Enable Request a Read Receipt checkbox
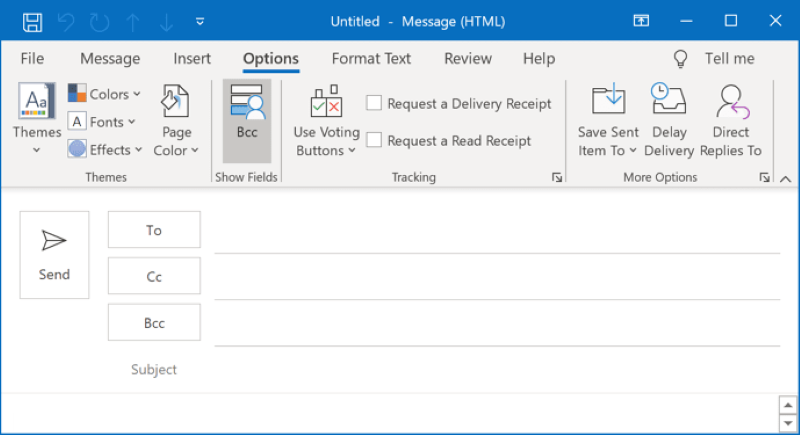 point(374,141)
